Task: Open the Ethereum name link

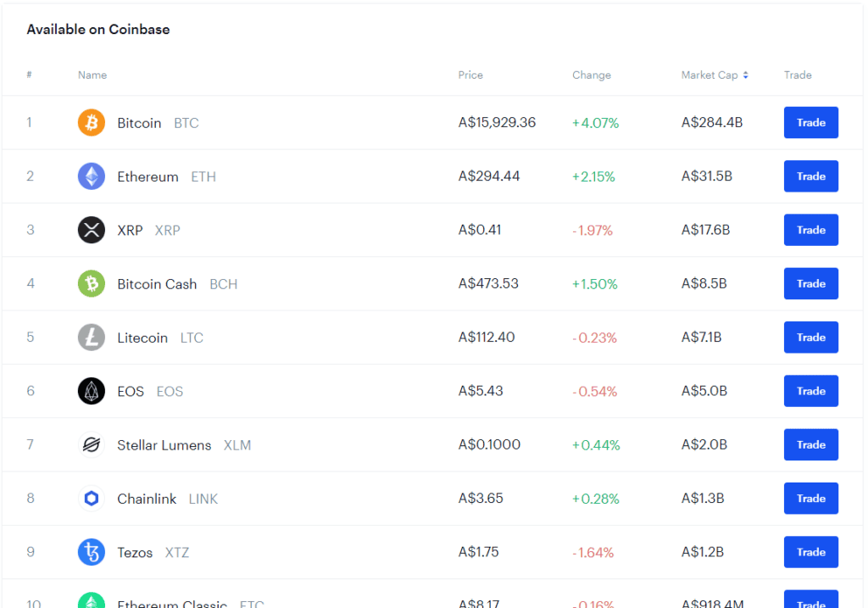Action: [147, 176]
